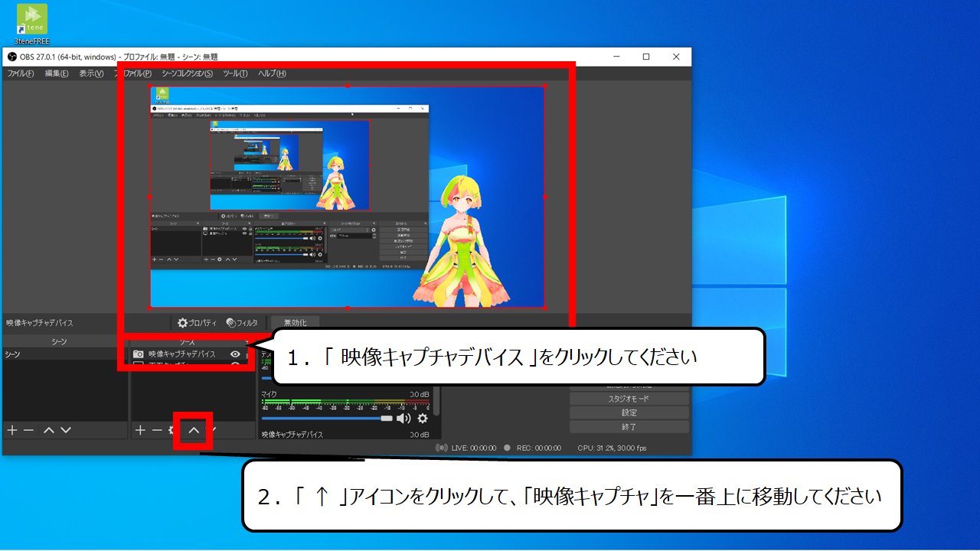The image size is (980, 551).
Task: Toggle visibility of 映像キャプチャデバイス source
Action: (x=235, y=354)
